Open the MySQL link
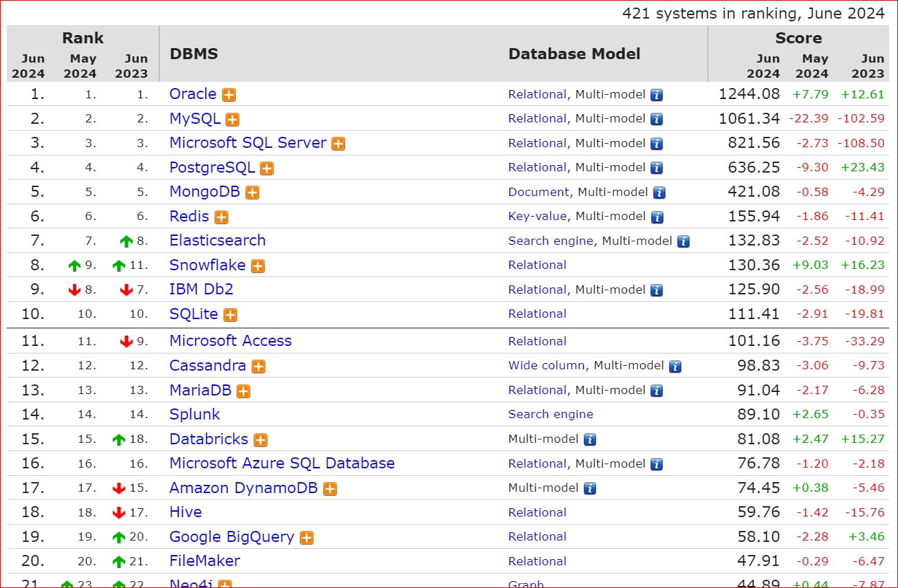The height and width of the screenshot is (588, 898). point(195,118)
